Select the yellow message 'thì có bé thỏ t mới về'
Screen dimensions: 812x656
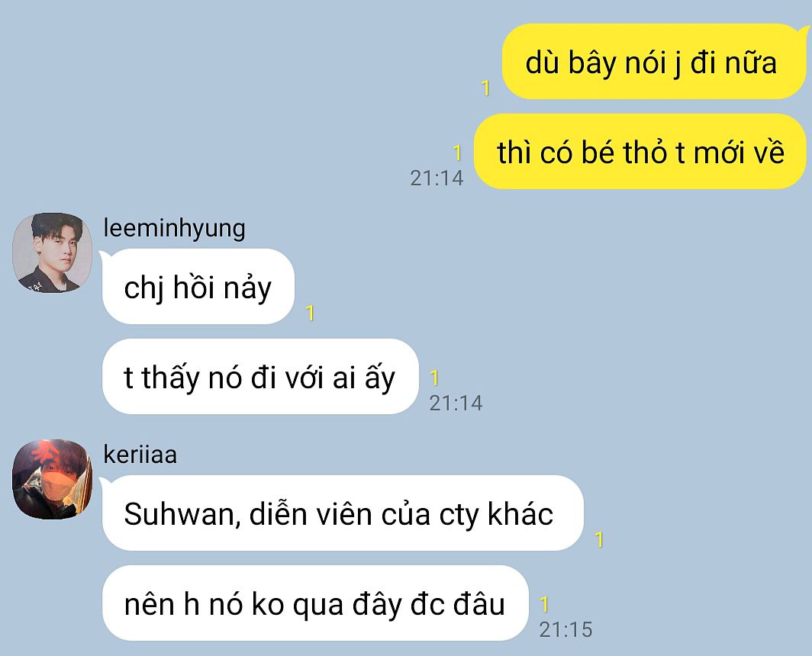point(640,152)
